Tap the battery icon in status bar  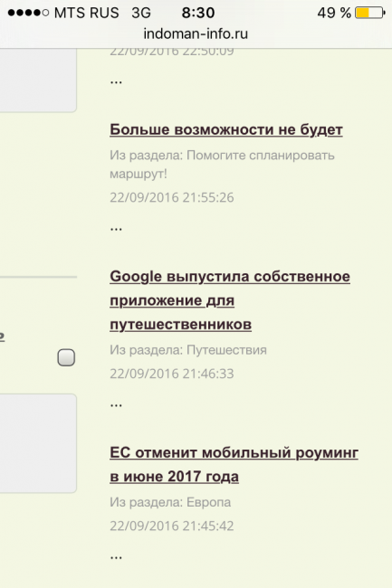point(370,13)
